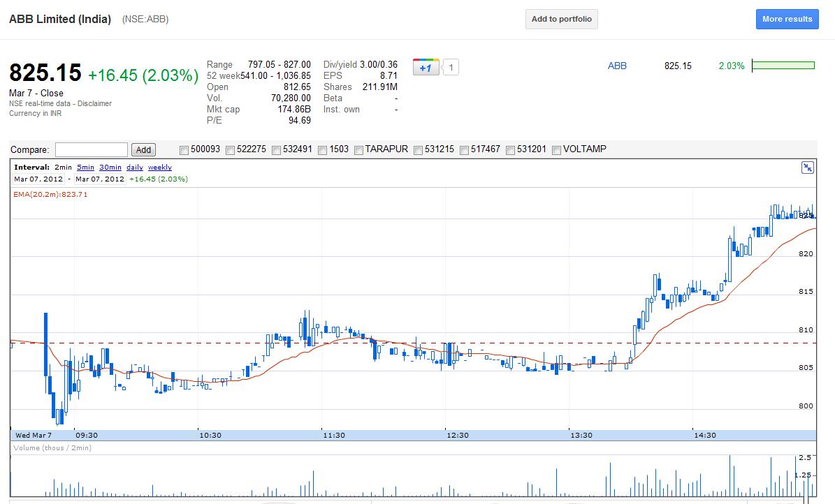The image size is (835, 504).
Task: Click the 09:30 time axis label
Action: pos(86,436)
